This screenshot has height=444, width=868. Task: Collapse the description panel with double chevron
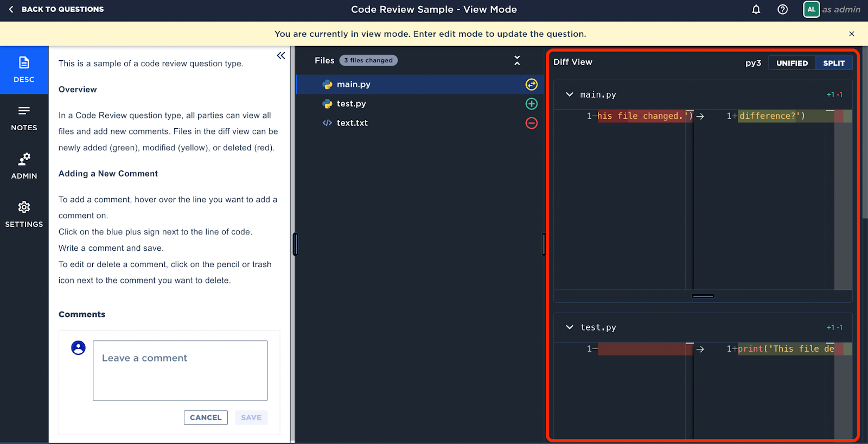(281, 55)
